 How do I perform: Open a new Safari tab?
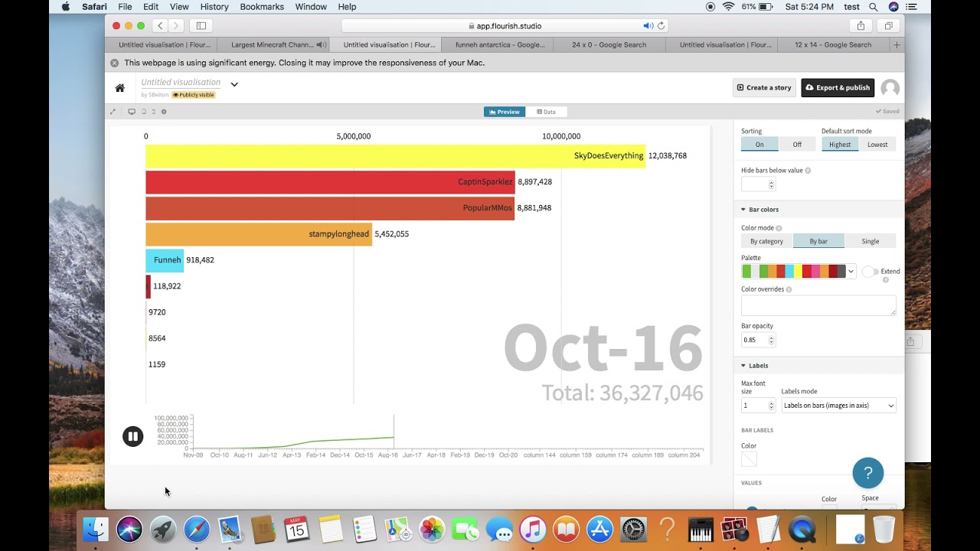tap(897, 45)
